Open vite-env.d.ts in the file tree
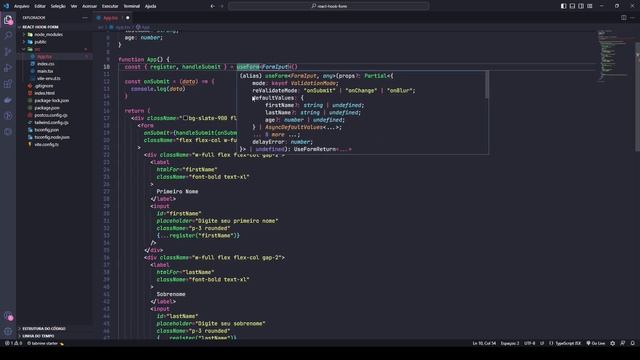The image size is (640, 360). (x=49, y=78)
